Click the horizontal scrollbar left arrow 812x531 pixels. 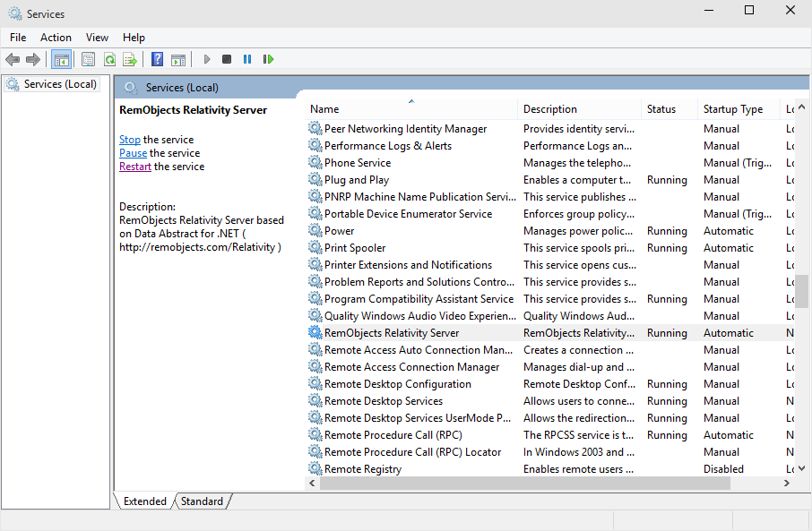pyautogui.click(x=312, y=483)
